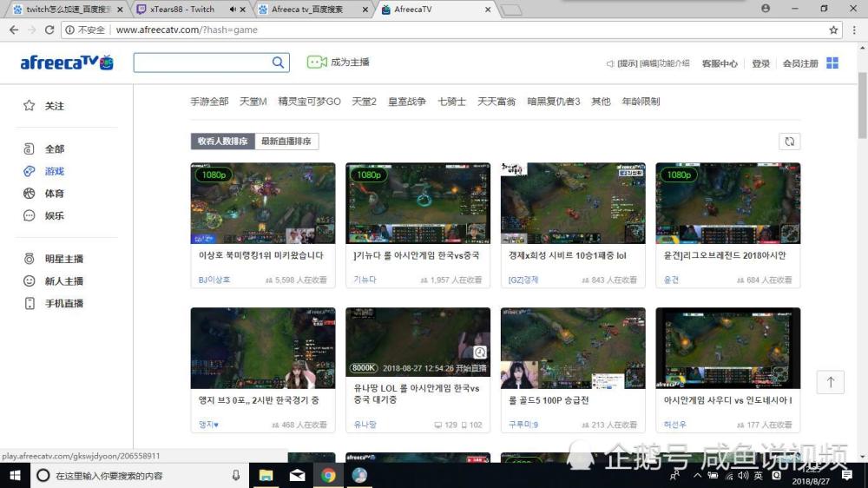Click the 新人主播 smiley icon
Viewport: 868px width, 488px height.
click(x=30, y=280)
